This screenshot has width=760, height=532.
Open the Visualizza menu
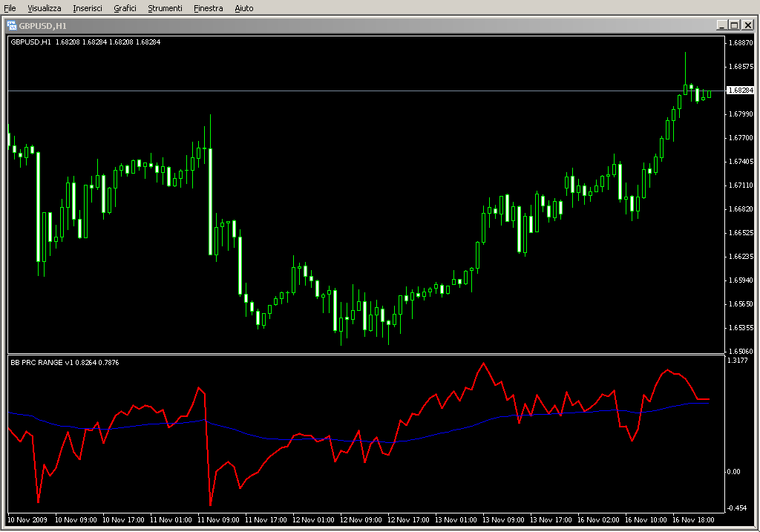pos(44,8)
